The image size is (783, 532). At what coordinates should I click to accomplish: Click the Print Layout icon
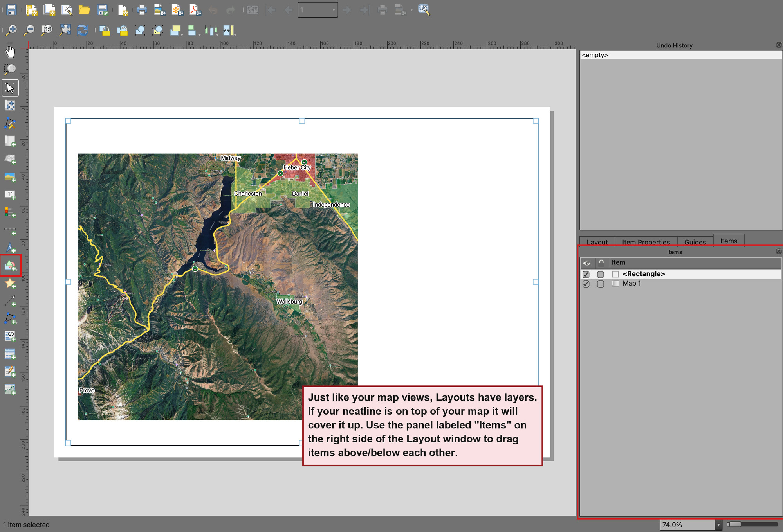pyautogui.click(x=142, y=10)
